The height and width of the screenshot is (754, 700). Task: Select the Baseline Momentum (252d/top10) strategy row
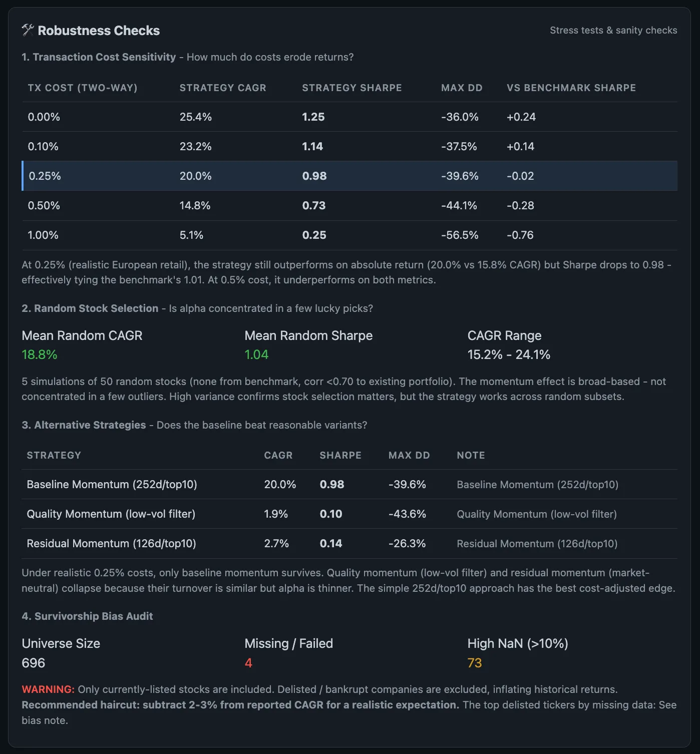pyautogui.click(x=349, y=484)
